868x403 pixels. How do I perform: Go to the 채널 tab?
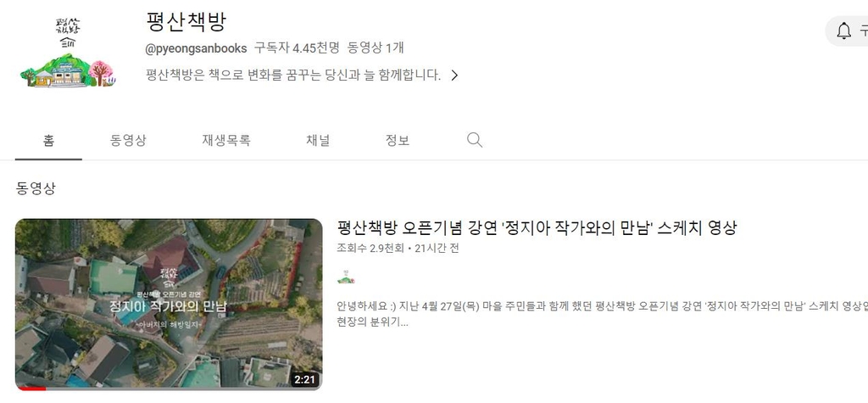click(x=318, y=141)
